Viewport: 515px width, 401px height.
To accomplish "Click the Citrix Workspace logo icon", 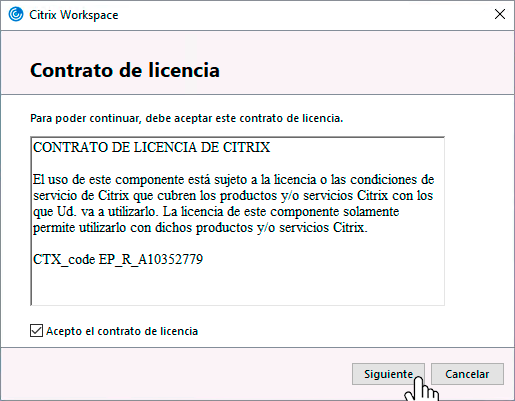I will (x=16, y=15).
